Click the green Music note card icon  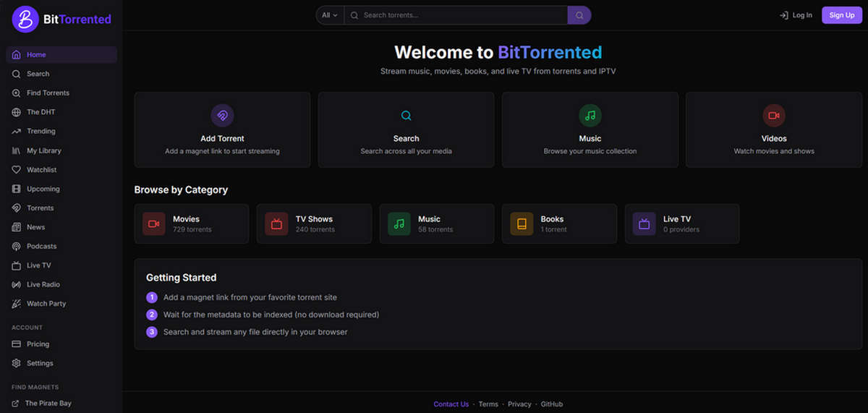click(x=590, y=116)
